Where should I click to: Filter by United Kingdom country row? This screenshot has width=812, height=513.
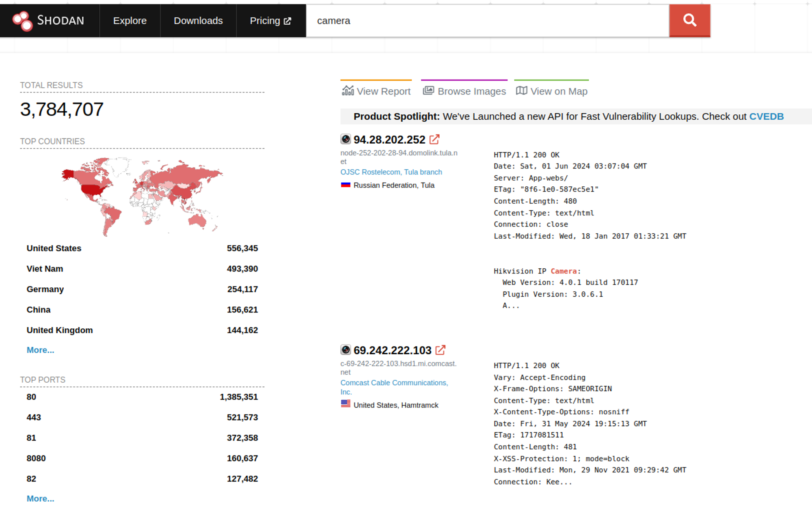coord(142,330)
